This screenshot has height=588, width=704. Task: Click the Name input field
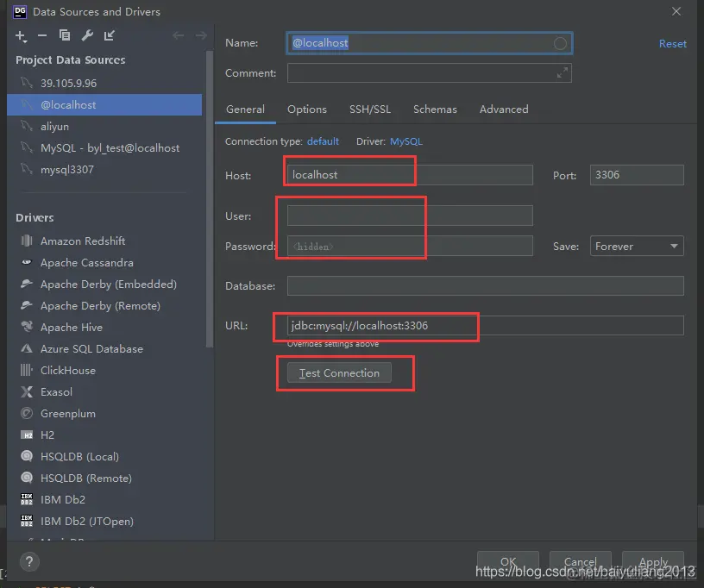point(429,43)
